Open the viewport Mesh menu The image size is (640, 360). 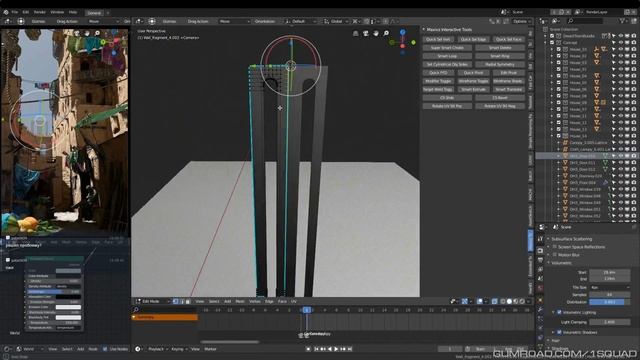coord(240,301)
